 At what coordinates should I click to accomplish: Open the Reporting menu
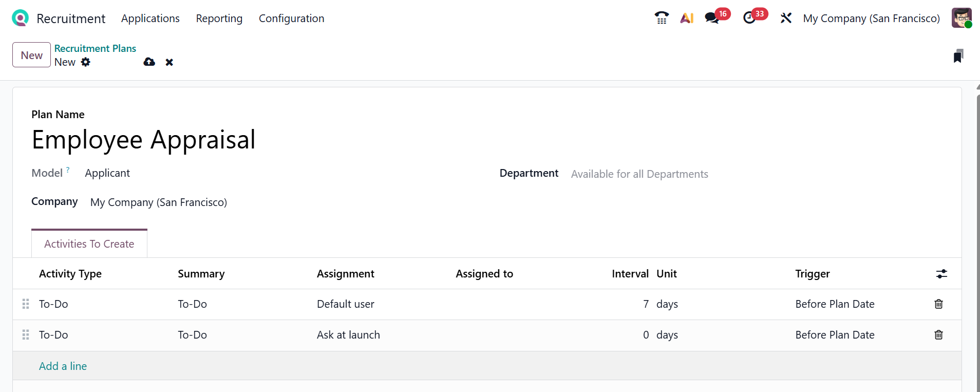219,18
